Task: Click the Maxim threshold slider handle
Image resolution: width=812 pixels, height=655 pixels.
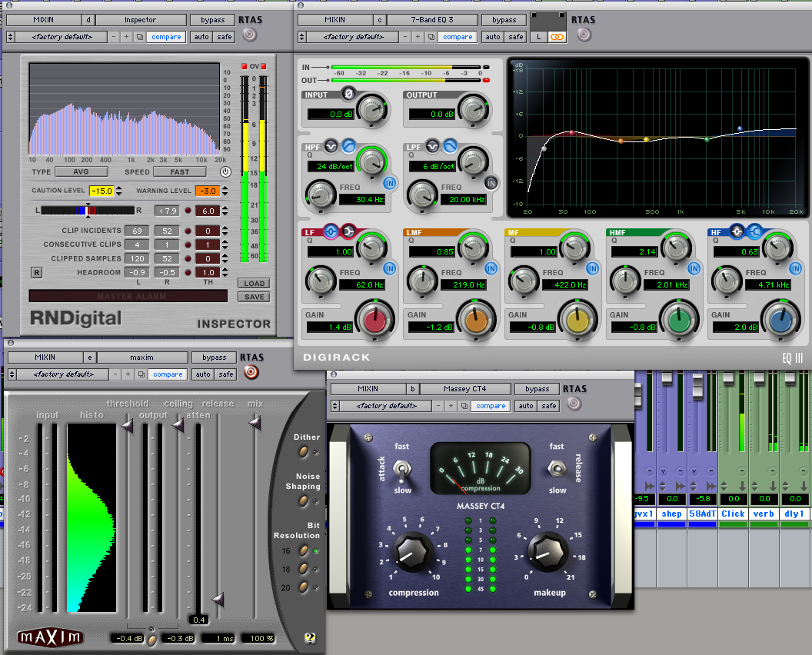Action: coord(128,426)
